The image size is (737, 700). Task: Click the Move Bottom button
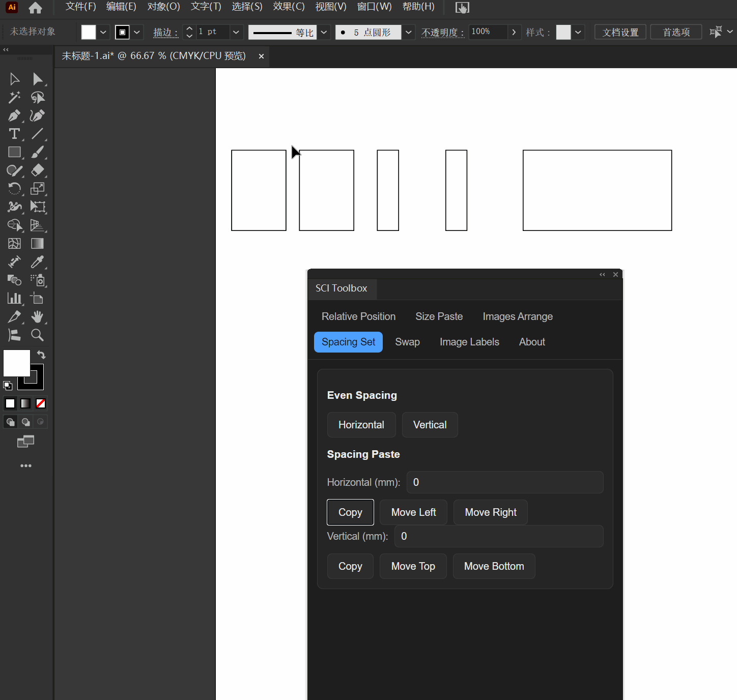coord(494,566)
